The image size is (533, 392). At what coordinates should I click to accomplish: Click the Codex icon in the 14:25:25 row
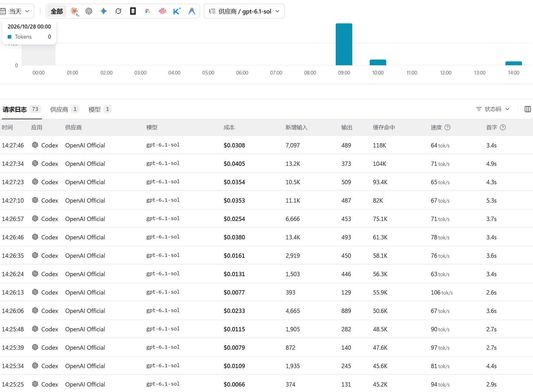tap(35, 384)
